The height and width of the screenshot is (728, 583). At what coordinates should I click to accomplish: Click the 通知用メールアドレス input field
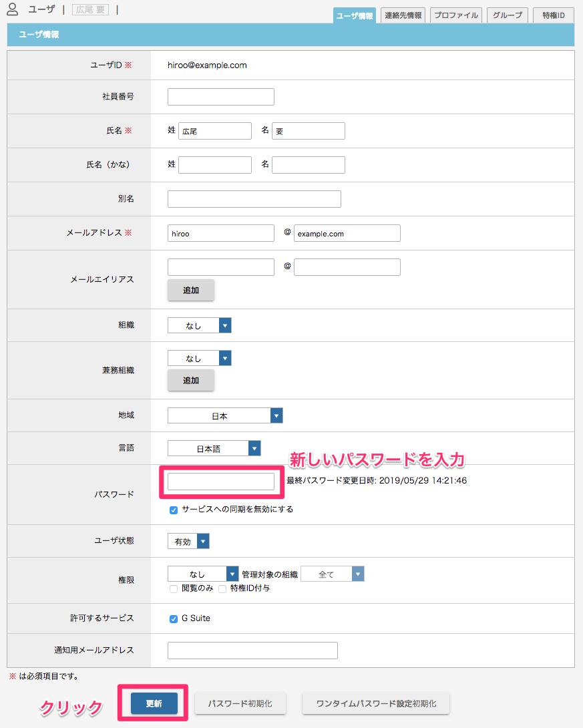click(x=252, y=651)
